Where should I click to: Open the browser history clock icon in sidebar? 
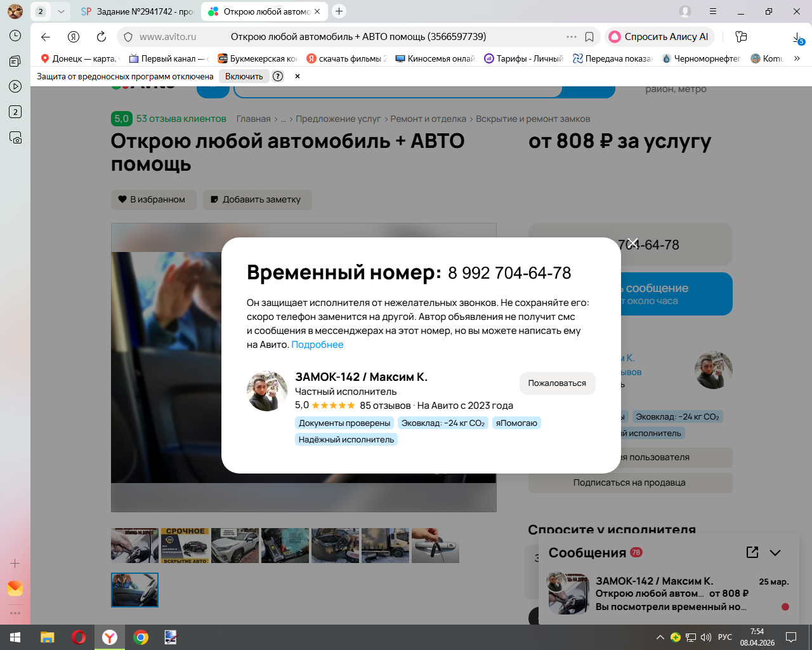tap(15, 36)
